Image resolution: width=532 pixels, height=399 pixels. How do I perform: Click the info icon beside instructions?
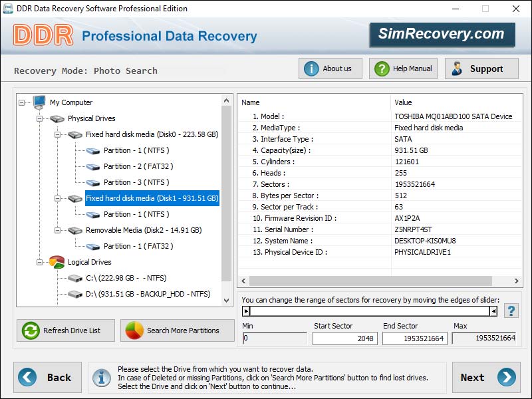pos(102,378)
